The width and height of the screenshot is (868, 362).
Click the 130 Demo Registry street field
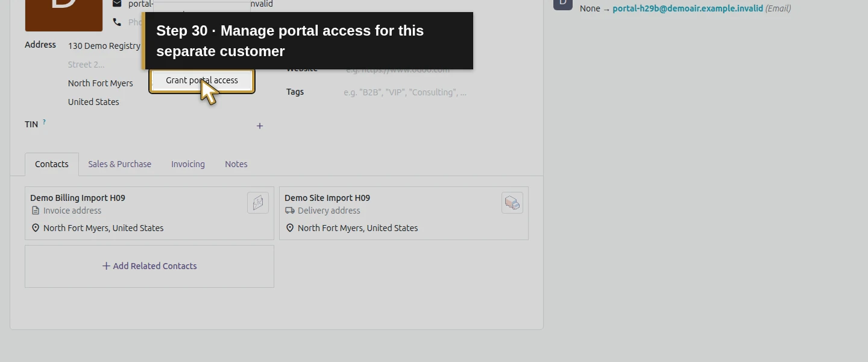105,46
